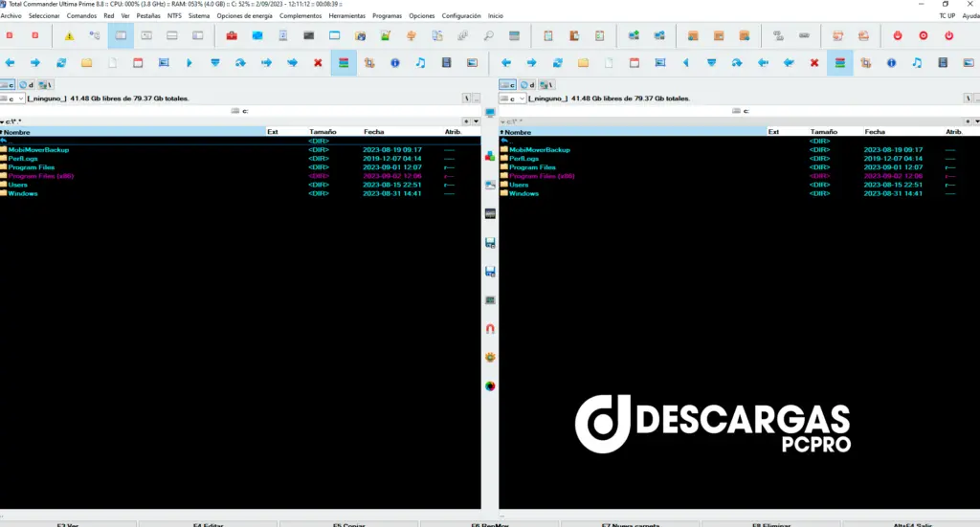
Task: Click right pane music note icon
Action: 917,62
